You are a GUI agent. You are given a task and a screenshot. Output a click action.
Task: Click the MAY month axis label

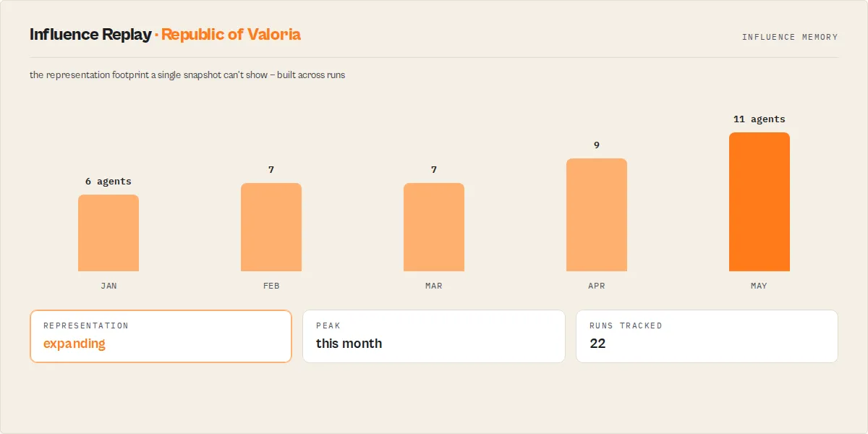[x=759, y=286]
